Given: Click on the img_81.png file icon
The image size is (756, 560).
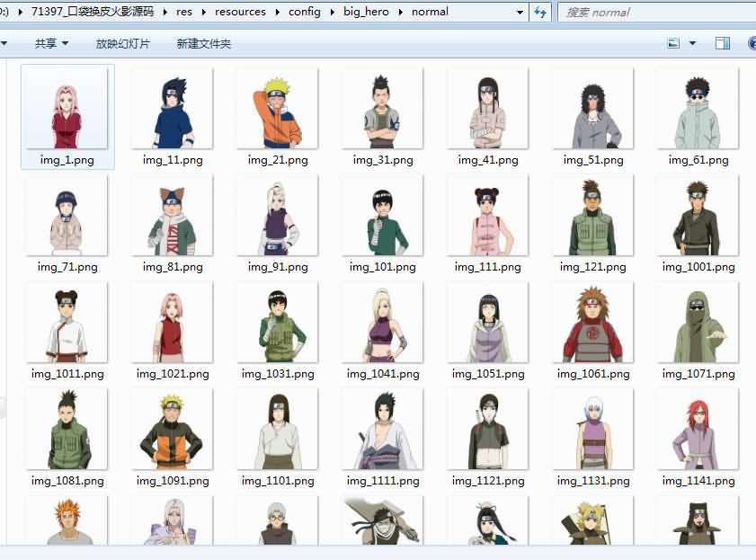Looking at the screenshot, I should pos(173,216).
